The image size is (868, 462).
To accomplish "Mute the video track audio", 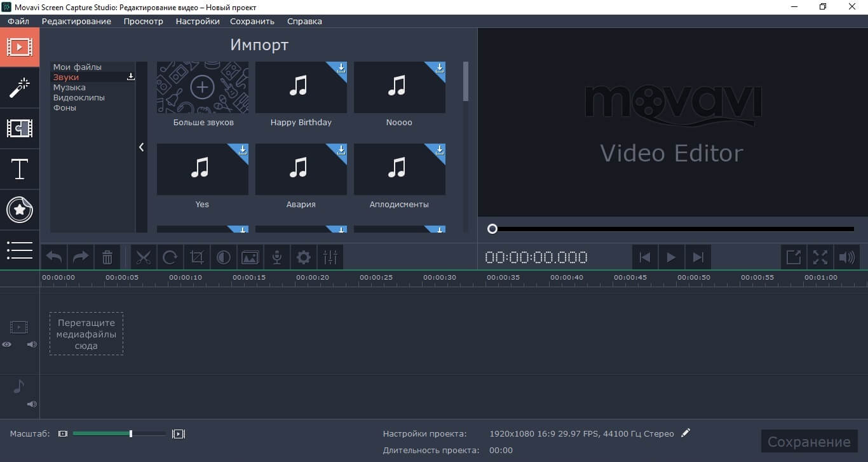I will click(32, 344).
